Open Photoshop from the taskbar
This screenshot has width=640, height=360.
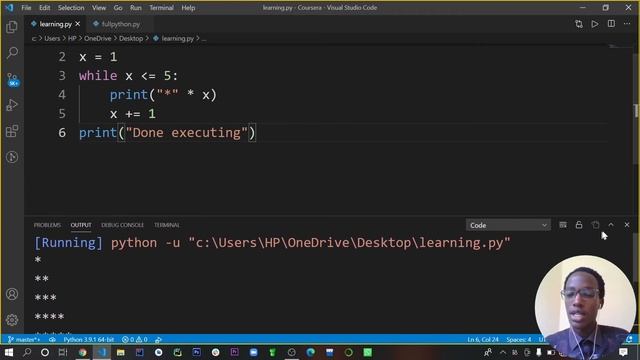pos(196,352)
